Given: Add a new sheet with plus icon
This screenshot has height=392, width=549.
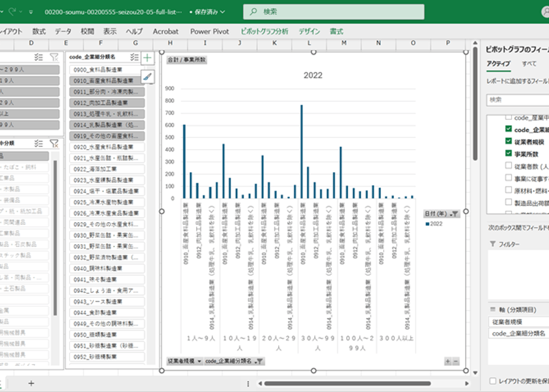Looking at the screenshot, I should coord(31,383).
